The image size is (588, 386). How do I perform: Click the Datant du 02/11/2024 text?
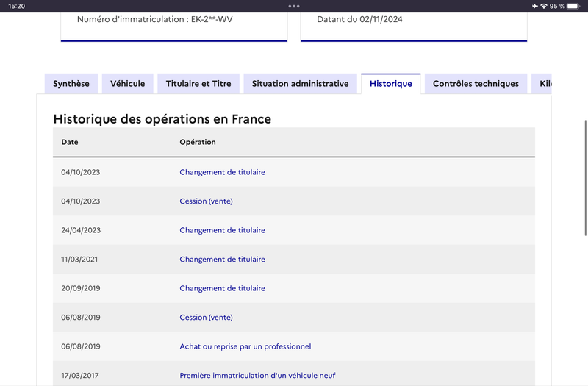click(359, 20)
